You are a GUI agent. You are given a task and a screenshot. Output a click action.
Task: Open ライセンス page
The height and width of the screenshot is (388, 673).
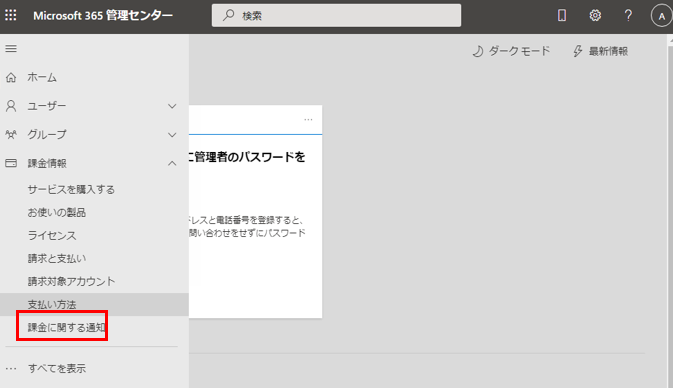52,235
